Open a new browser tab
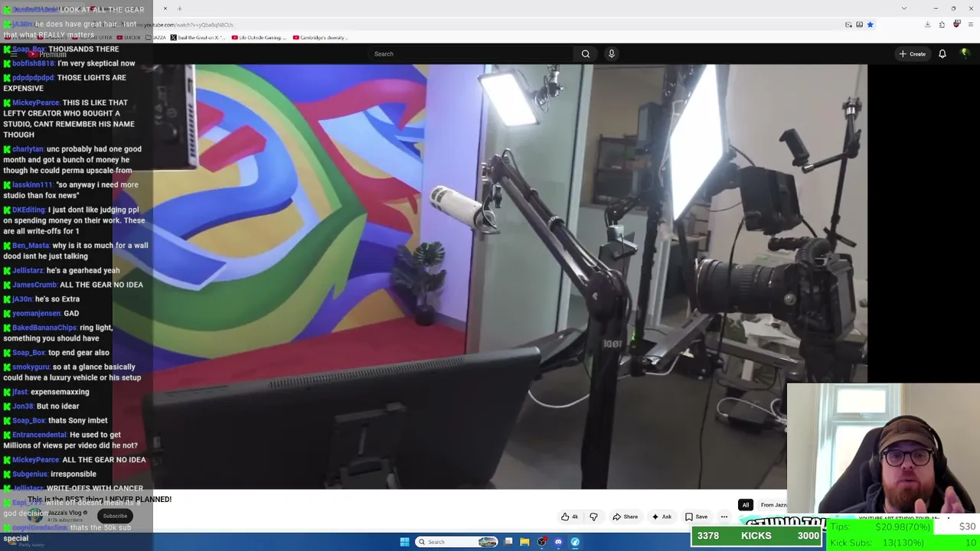This screenshot has height=551, width=980. pyautogui.click(x=179, y=9)
